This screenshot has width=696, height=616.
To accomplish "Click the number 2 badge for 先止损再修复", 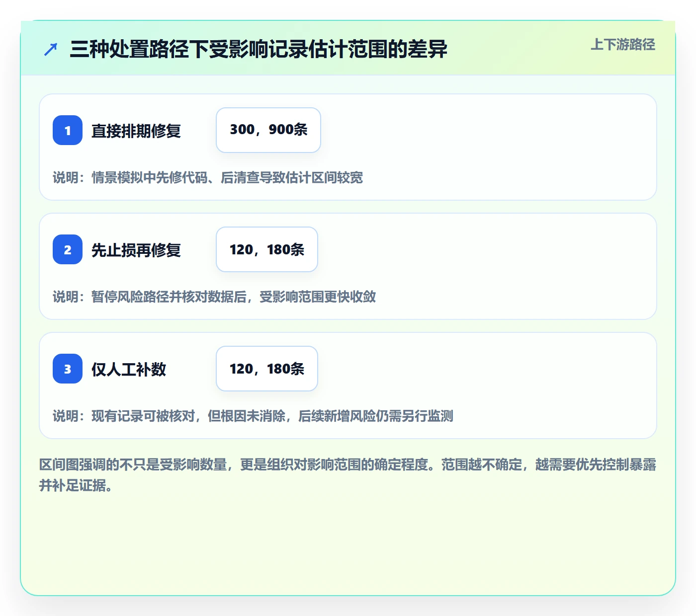I will click(x=68, y=249).
